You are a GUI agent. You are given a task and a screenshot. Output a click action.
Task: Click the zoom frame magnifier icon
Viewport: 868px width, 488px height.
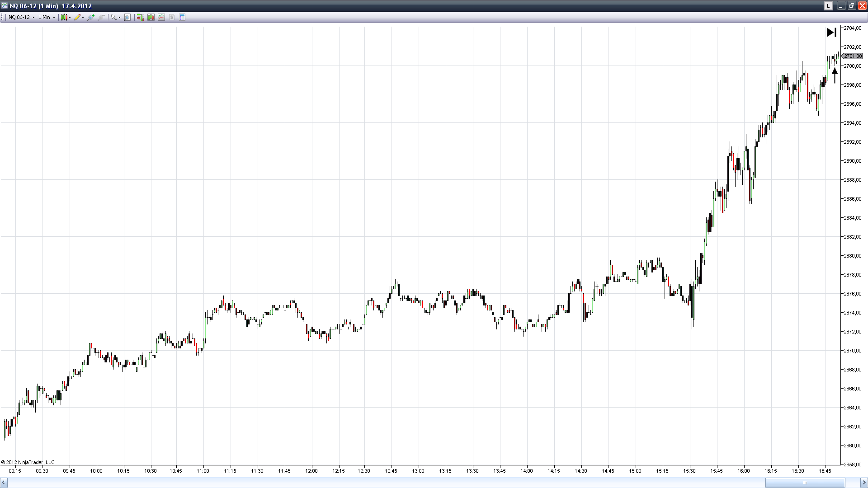point(127,17)
